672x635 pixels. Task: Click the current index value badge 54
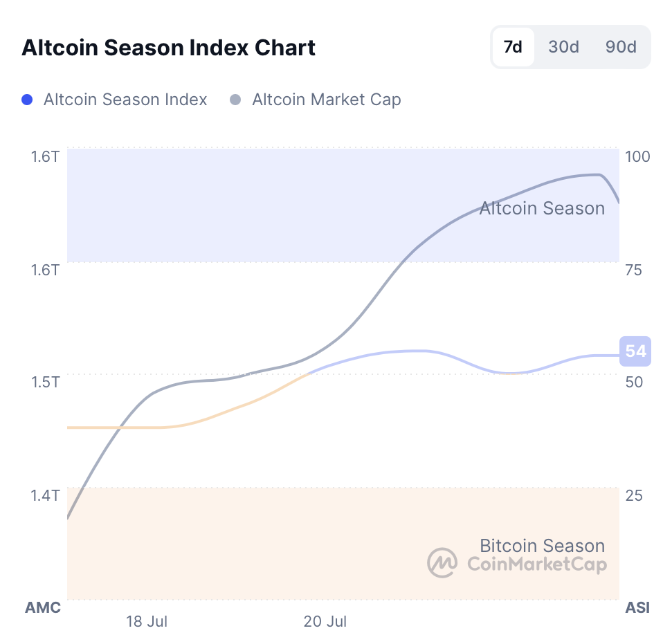[635, 351]
